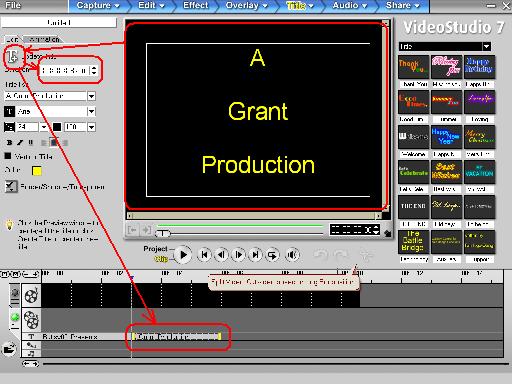This screenshot has width=513, height=386.
Task: Open the volume control speaker icon
Action: point(293,255)
